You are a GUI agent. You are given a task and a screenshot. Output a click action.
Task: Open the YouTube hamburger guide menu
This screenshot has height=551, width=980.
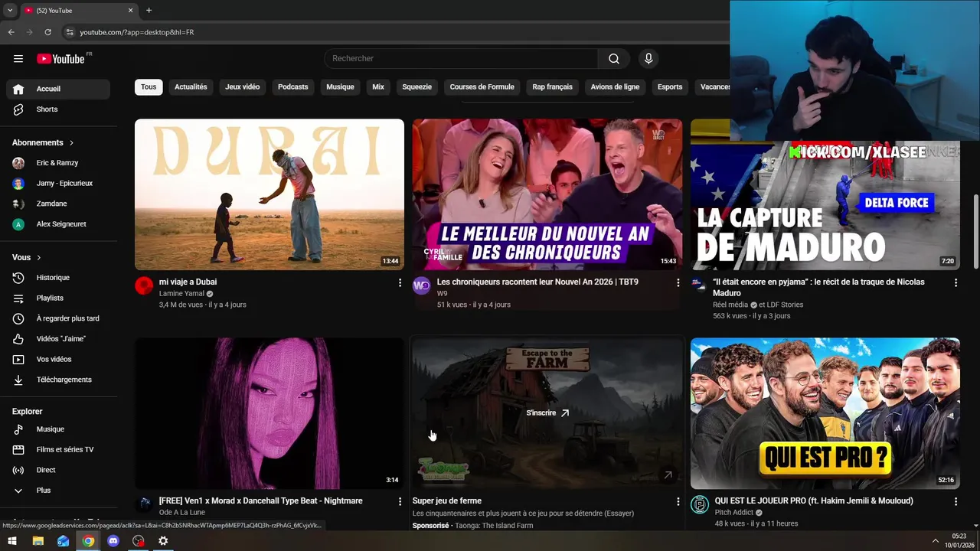(18, 59)
